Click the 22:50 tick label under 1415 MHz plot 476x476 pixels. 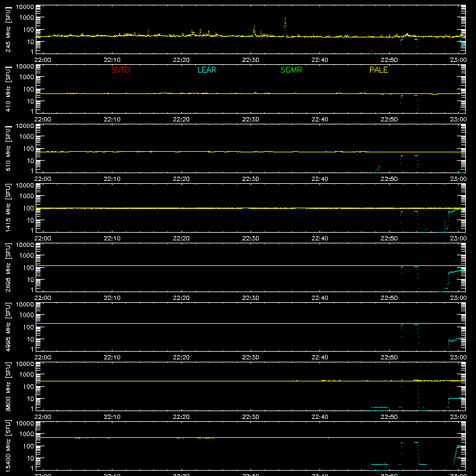389,239
